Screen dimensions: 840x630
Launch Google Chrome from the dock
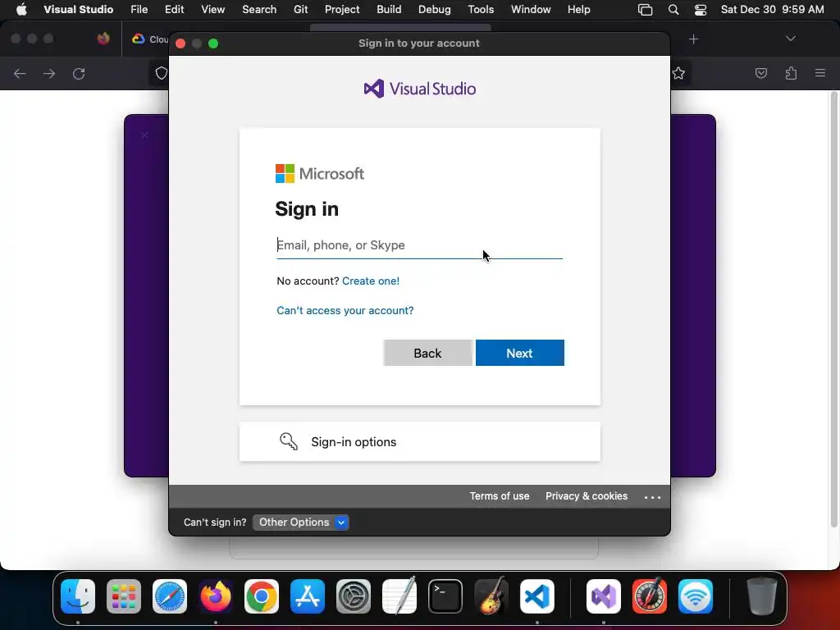coord(262,596)
